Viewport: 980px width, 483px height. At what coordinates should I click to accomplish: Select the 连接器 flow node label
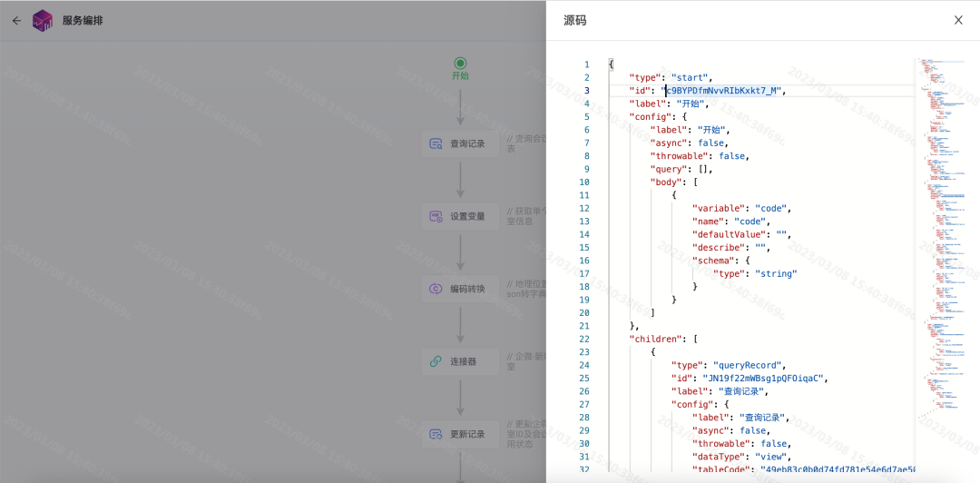pos(463,361)
